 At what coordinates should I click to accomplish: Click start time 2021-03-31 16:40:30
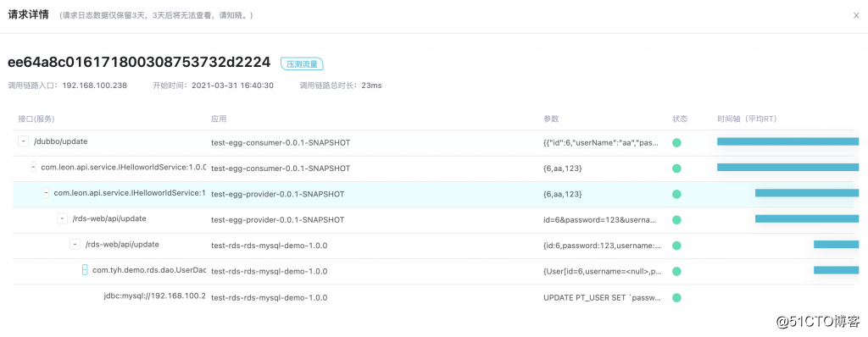pyautogui.click(x=232, y=86)
